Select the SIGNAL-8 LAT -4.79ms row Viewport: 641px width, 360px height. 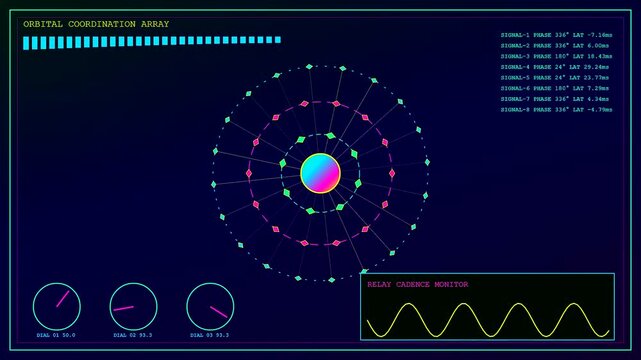pyautogui.click(x=556, y=110)
